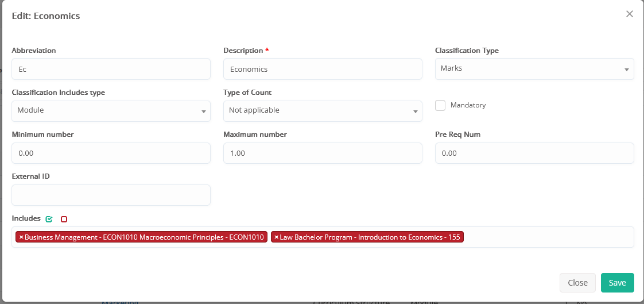Click the Mandatory label text
Image resolution: width=644 pixels, height=304 pixels.
468,105
